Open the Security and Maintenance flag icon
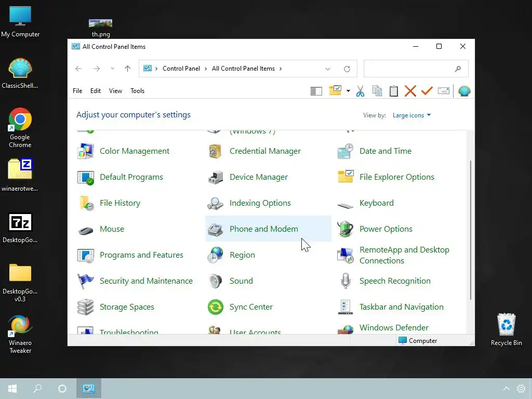 click(x=86, y=281)
